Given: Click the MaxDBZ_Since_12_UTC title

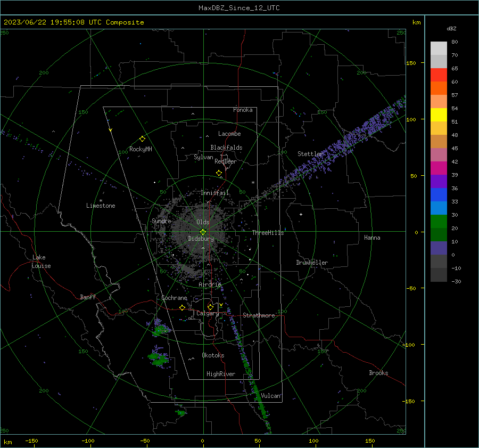Looking at the screenshot, I should click(239, 8).
